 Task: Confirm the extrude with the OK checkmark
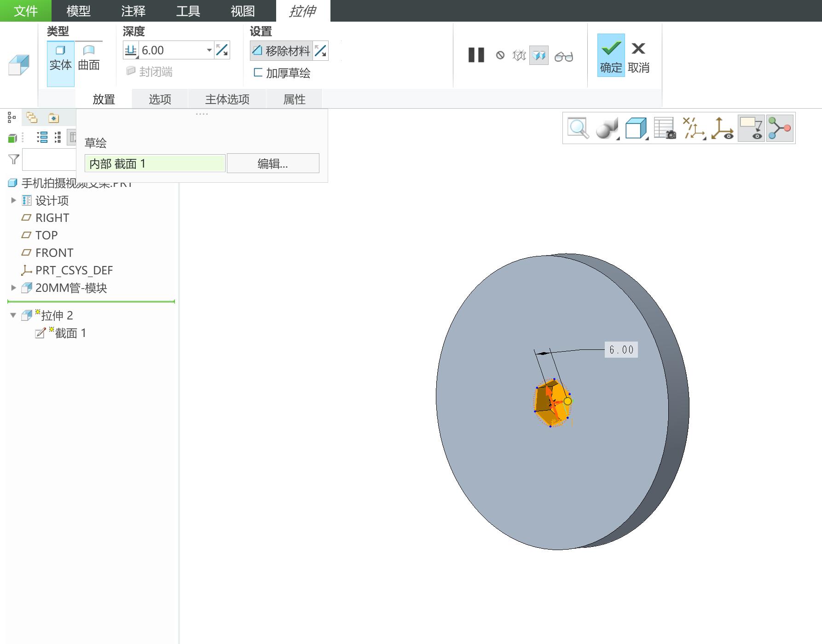click(x=611, y=55)
